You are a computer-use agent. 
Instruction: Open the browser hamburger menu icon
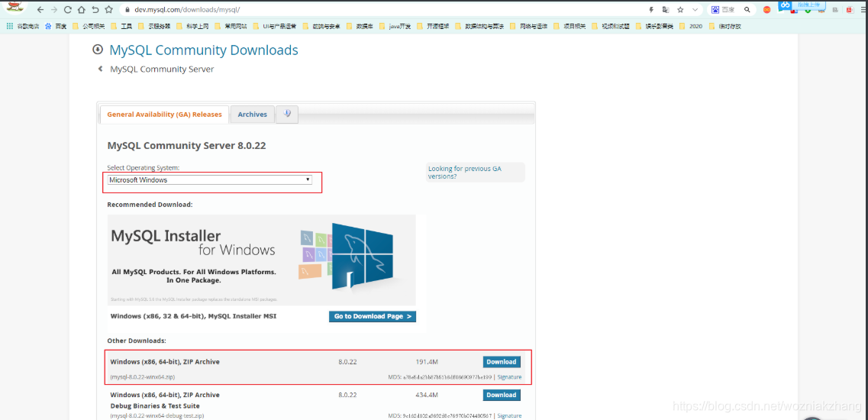tap(863, 10)
